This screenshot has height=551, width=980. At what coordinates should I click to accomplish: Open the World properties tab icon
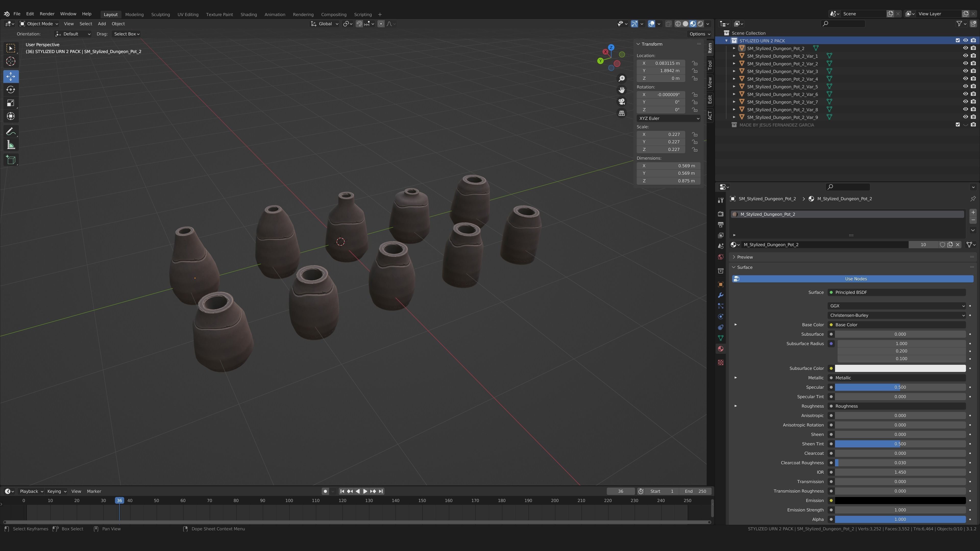pyautogui.click(x=720, y=257)
